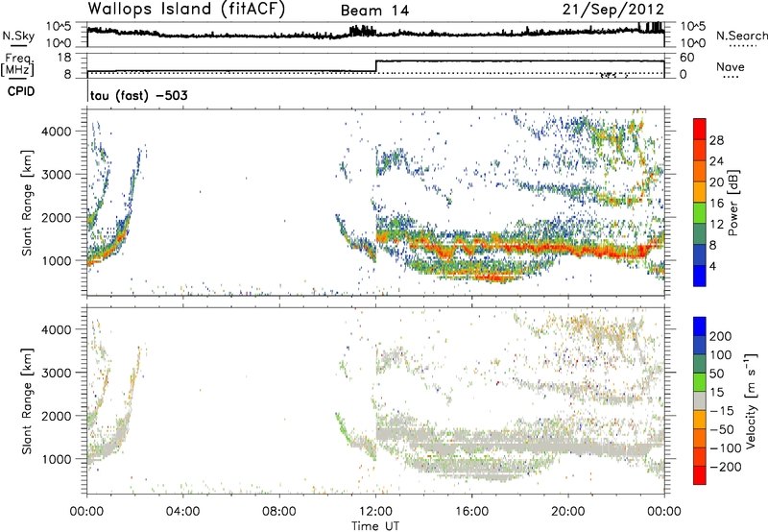Pick the green 15–50 Velocity colorbar segment
This screenshot has height=532, width=768.
point(700,382)
